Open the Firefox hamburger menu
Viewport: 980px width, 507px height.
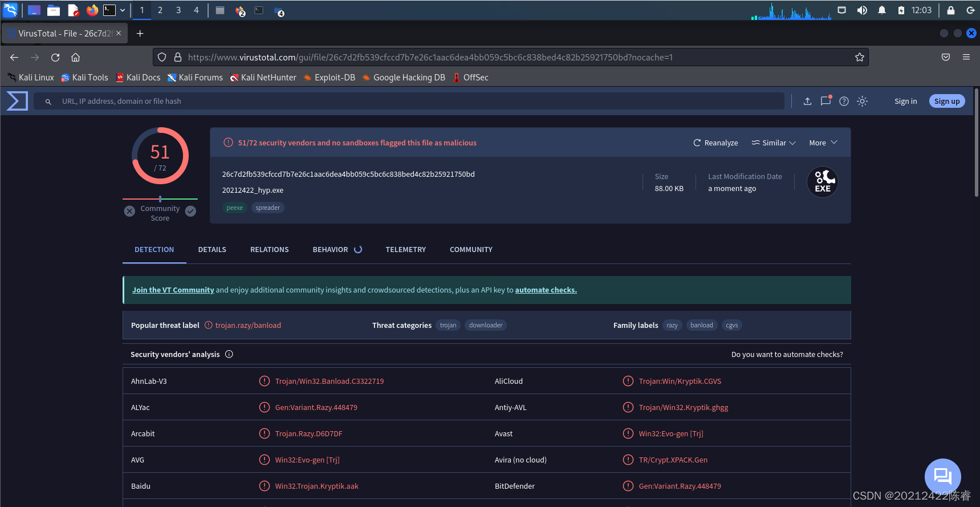click(966, 57)
